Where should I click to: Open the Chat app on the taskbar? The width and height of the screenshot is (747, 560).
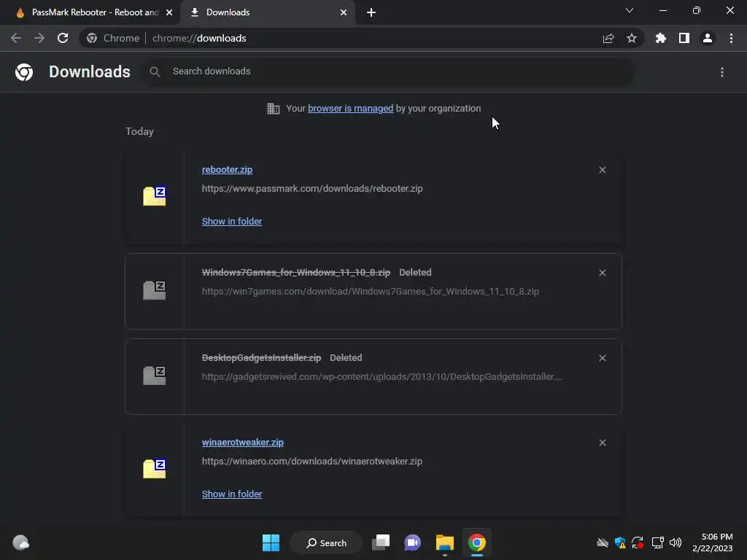point(413,542)
